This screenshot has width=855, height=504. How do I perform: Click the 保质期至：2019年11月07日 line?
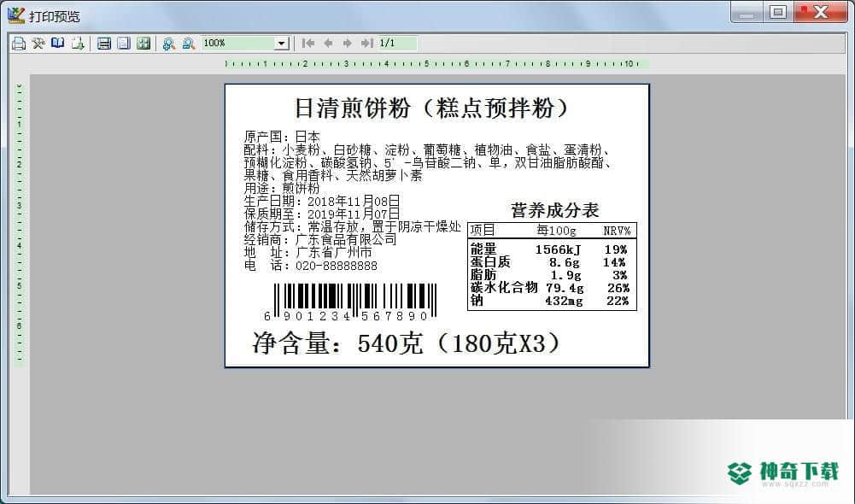322,214
